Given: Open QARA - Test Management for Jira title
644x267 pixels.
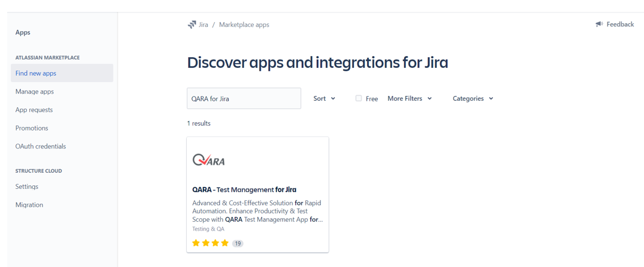Looking at the screenshot, I should 244,190.
